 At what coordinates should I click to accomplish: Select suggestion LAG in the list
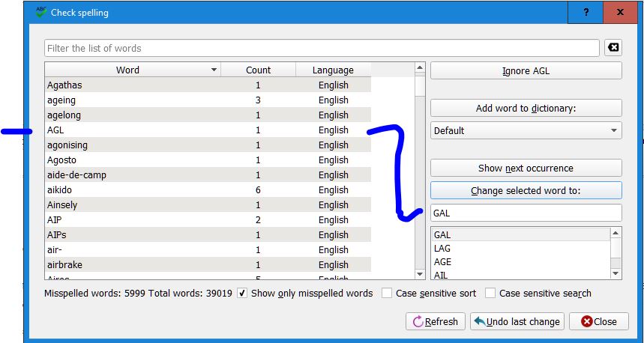point(521,248)
